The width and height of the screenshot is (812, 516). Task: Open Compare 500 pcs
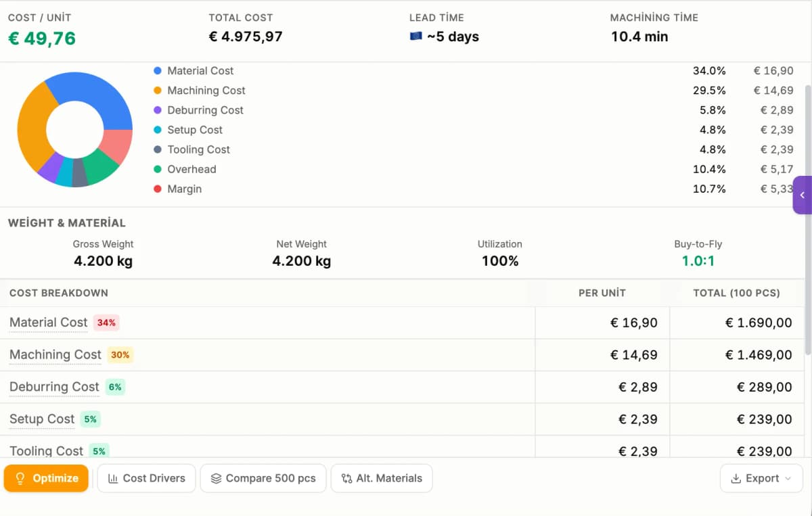click(263, 478)
